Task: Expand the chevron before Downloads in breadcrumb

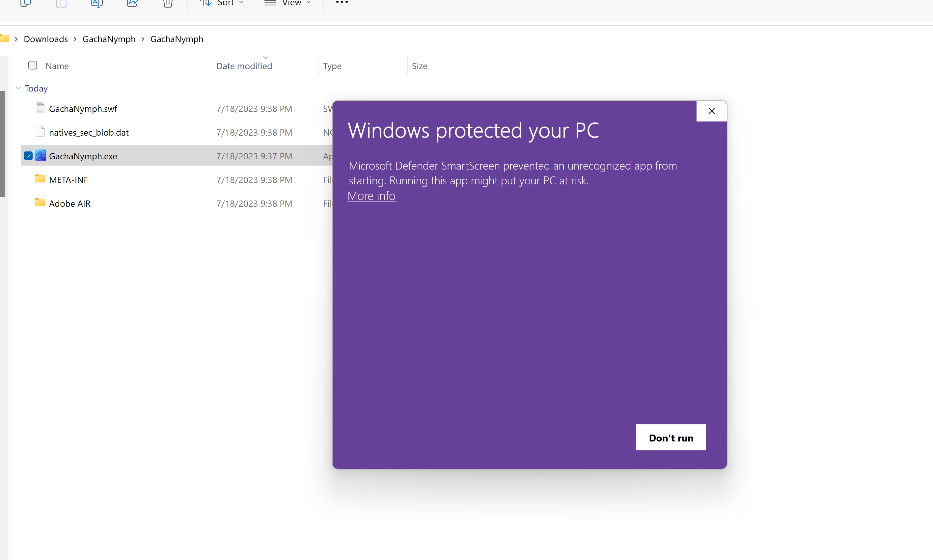Action: pyautogui.click(x=16, y=39)
